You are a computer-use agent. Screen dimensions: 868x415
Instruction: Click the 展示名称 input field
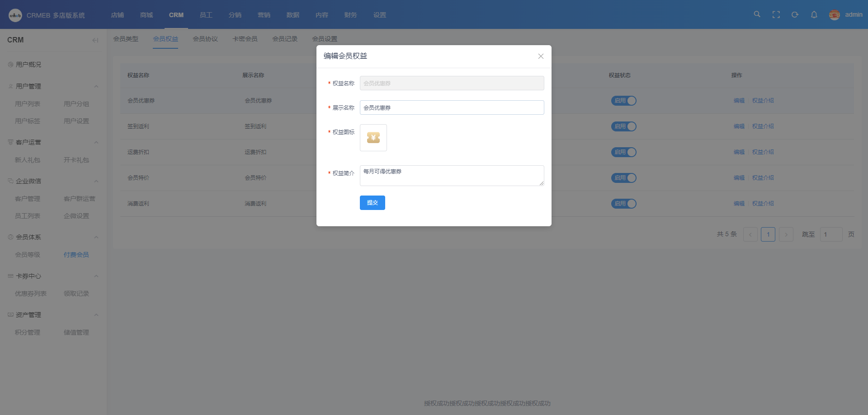(x=452, y=107)
